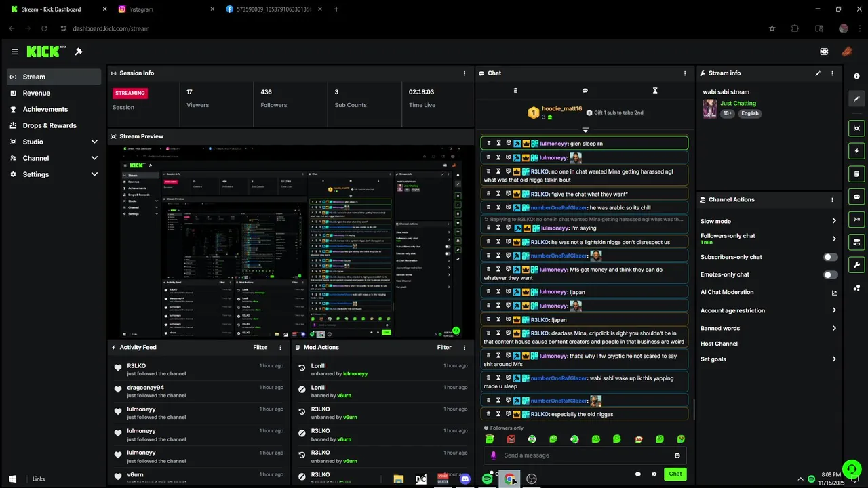Open the Windows Start menu

pyautogui.click(x=12, y=479)
